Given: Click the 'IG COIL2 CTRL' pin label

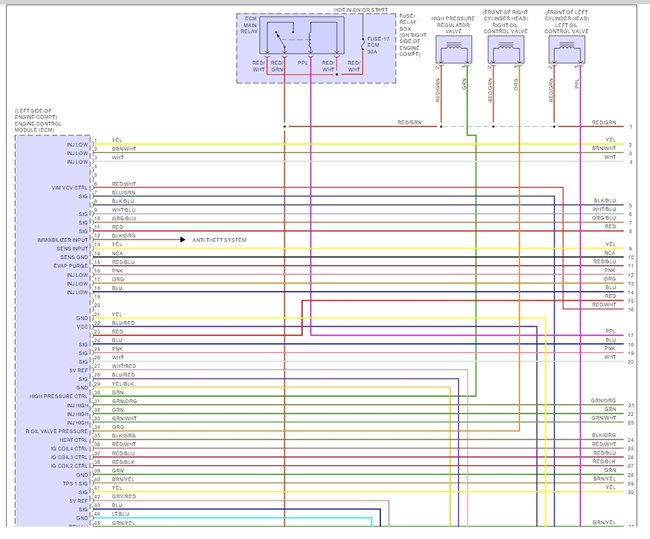Looking at the screenshot, I should click(69, 466).
